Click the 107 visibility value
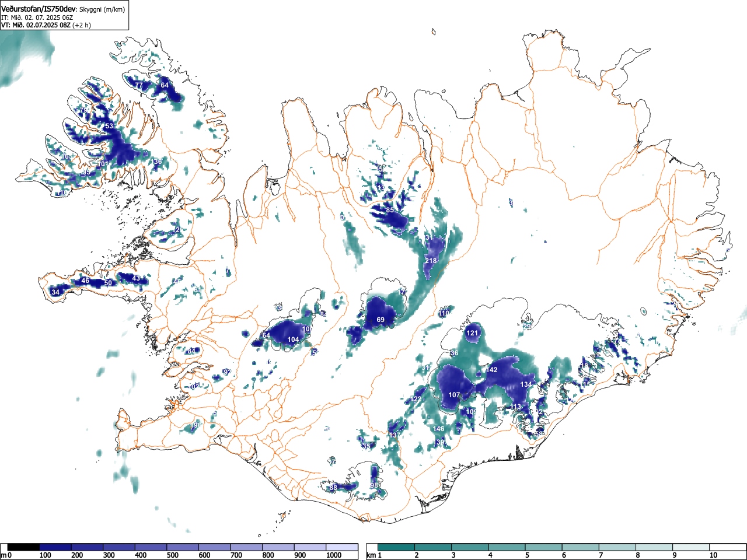 point(454,395)
